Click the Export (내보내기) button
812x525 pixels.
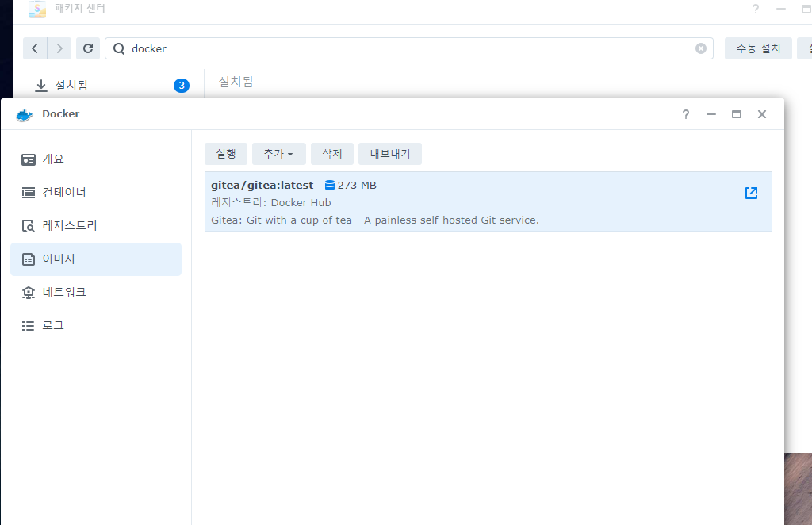click(x=390, y=154)
